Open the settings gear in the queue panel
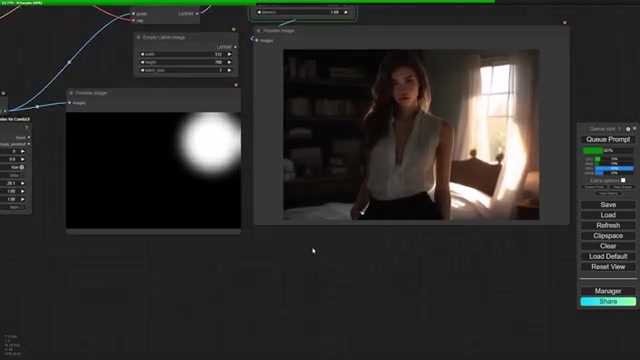 point(628,129)
